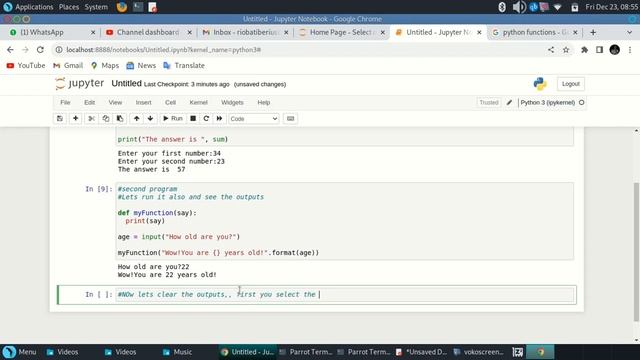This screenshot has width=640, height=360.
Task: Open the Places menu in top panel
Action: (69, 7)
